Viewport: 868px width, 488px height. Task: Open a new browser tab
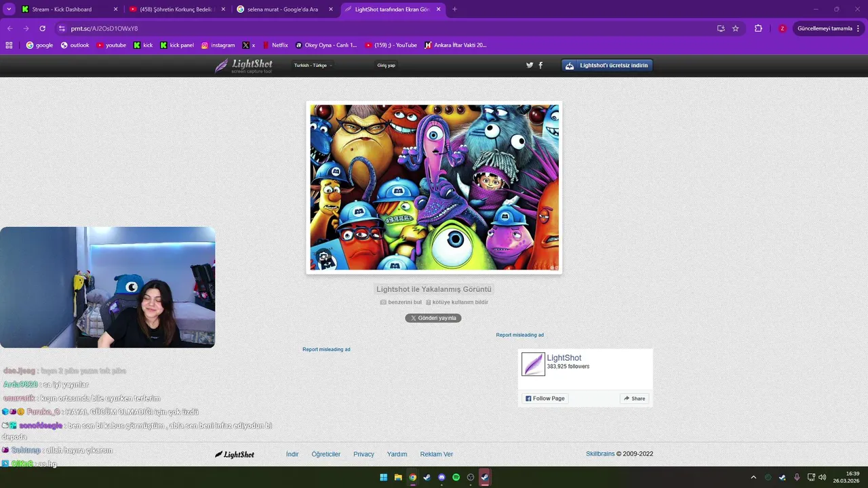(454, 9)
